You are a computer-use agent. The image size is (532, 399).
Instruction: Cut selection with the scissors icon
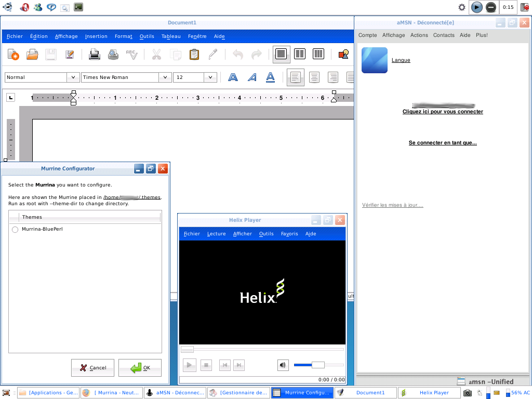pos(156,54)
